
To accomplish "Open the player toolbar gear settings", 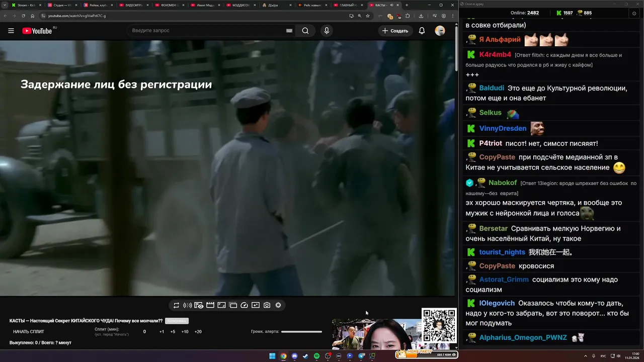I will (x=278, y=305).
